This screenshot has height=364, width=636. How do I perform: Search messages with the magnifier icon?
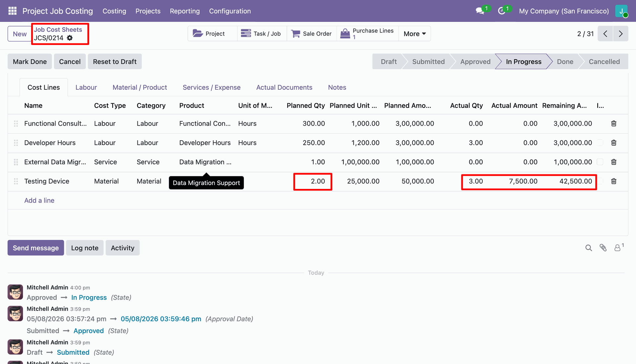click(588, 248)
